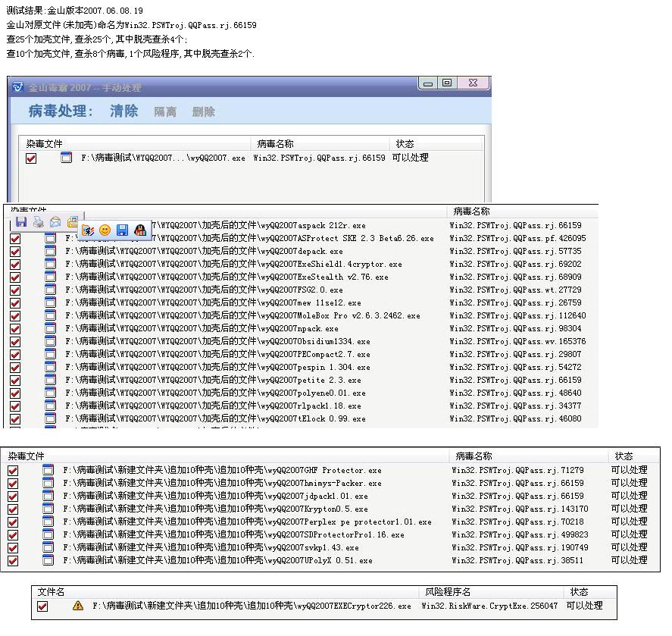Select the ExeShield1.4cryptor.exe file path

pos(233,264)
